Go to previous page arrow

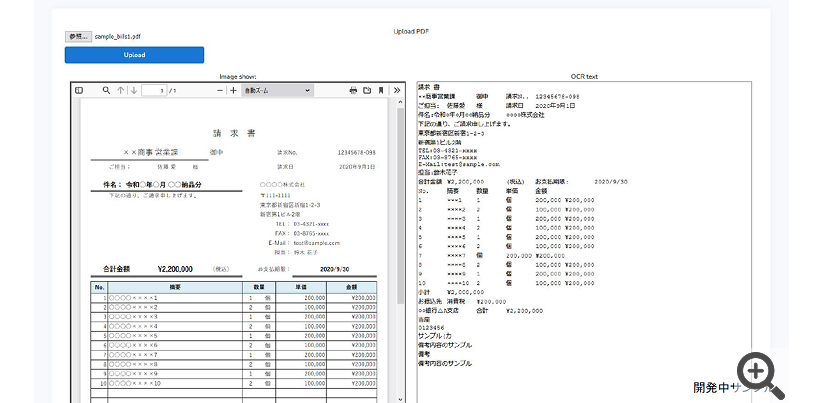(x=121, y=91)
